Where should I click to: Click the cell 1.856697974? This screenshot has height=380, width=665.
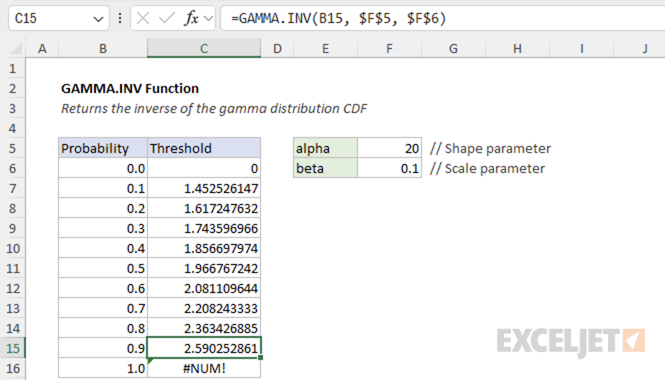pos(204,248)
